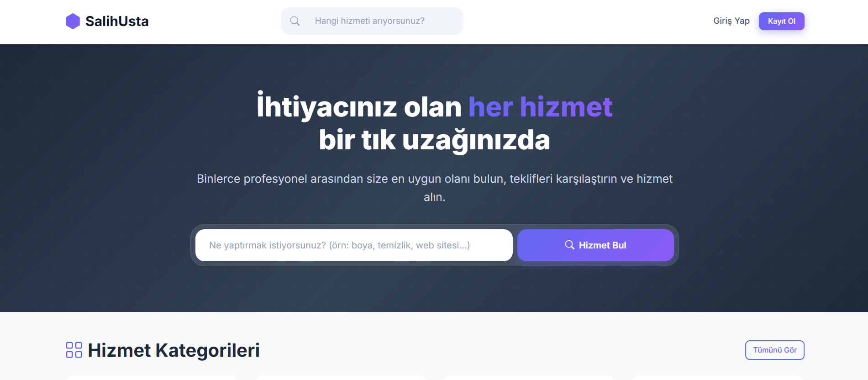Click the Tümünü Gör button
Image resolution: width=868 pixels, height=380 pixels.
[x=774, y=350]
